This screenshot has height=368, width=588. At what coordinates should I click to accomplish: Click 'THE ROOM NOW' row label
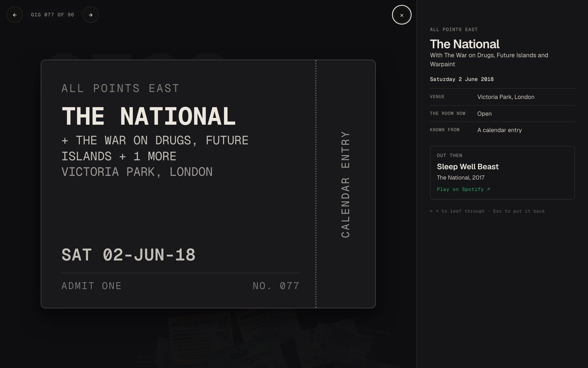[x=447, y=114]
